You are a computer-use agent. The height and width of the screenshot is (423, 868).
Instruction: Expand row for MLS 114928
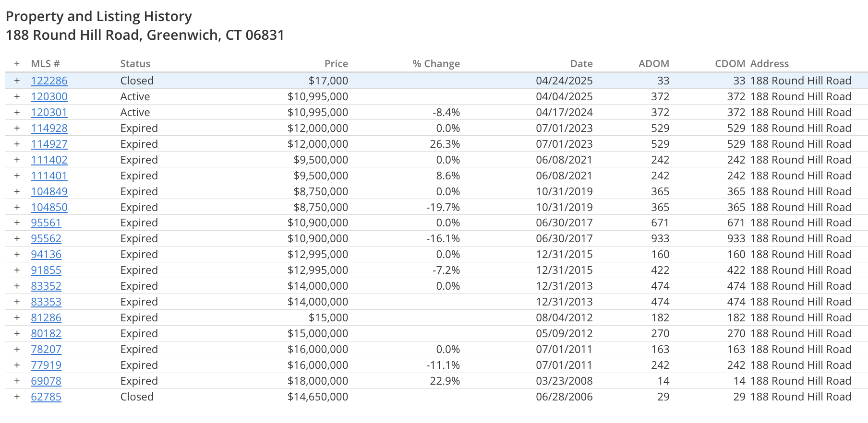click(17, 128)
